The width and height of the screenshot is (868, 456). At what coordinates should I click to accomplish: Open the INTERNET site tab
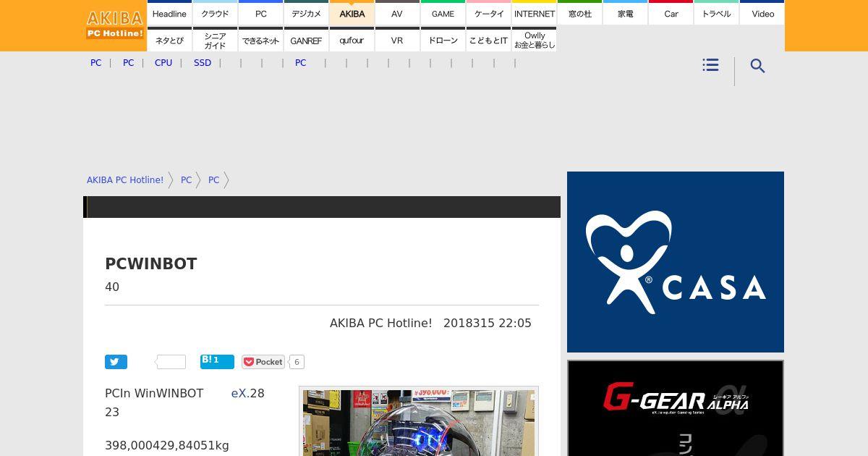[x=534, y=14]
